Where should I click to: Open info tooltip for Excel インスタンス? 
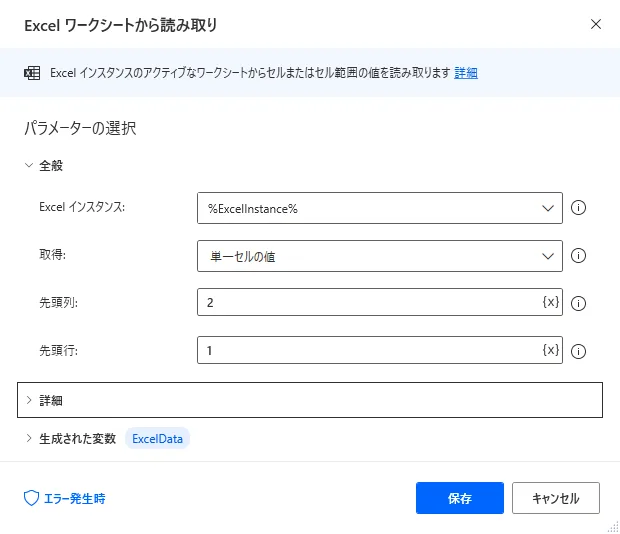577,208
